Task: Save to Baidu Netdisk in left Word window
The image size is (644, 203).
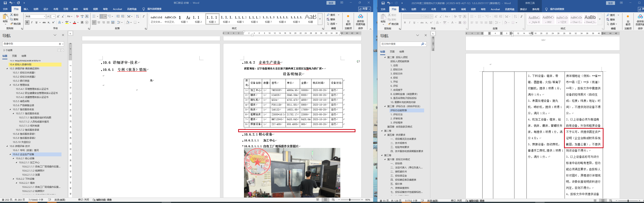Action: click(361, 20)
